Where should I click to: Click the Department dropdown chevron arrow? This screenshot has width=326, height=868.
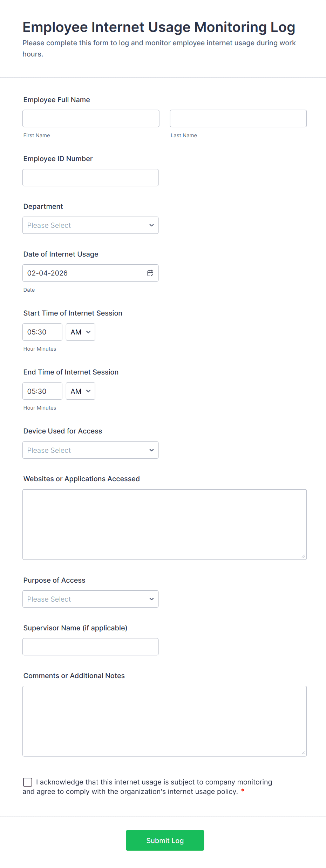(x=151, y=225)
